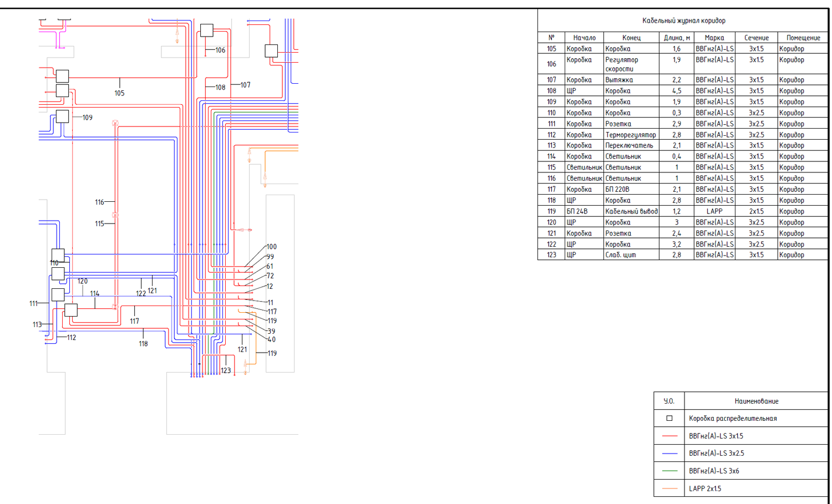Select the junction box beside label 109
The image size is (832, 504).
[62, 116]
